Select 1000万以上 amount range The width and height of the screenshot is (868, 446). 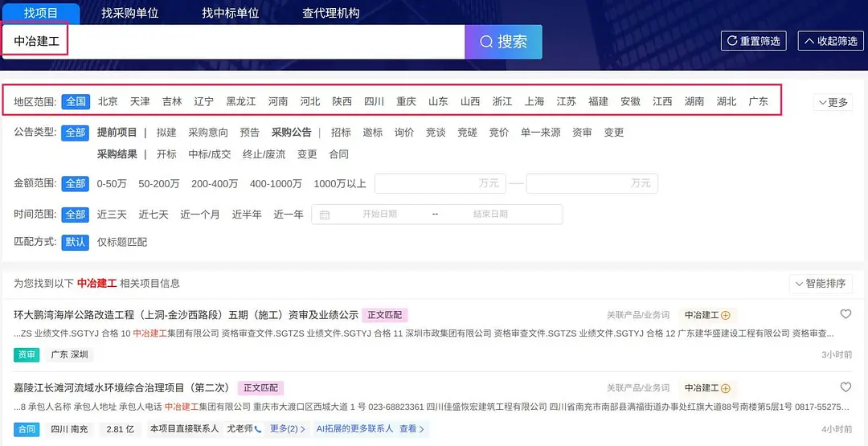[340, 184]
